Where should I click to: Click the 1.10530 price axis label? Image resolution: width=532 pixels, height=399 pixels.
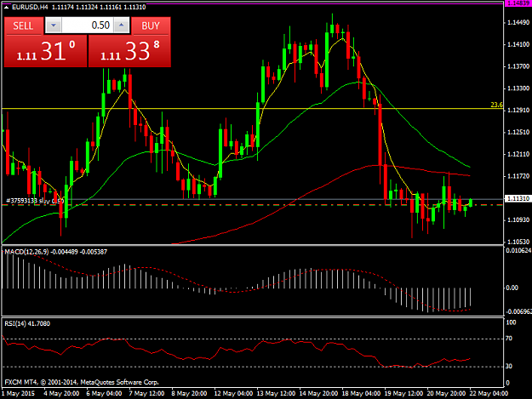pyautogui.click(x=518, y=242)
